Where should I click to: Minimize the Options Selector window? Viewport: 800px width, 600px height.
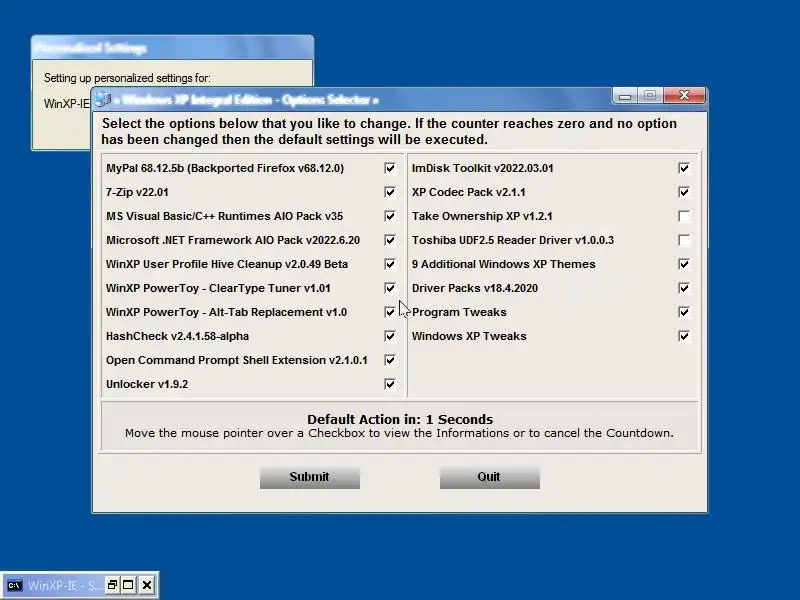[x=625, y=96]
